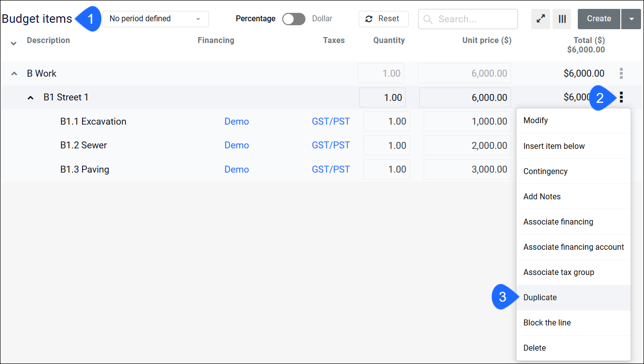Click the Create button
This screenshot has height=364, width=644.
[x=599, y=19]
